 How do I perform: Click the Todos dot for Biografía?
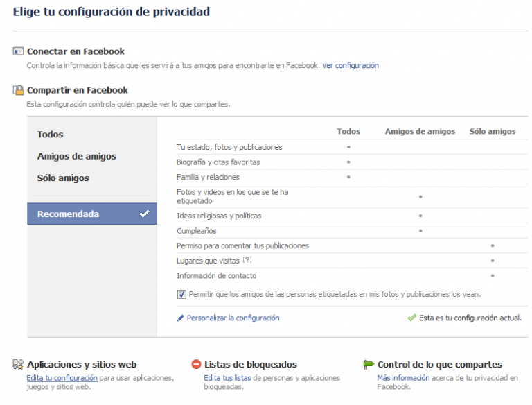(348, 162)
